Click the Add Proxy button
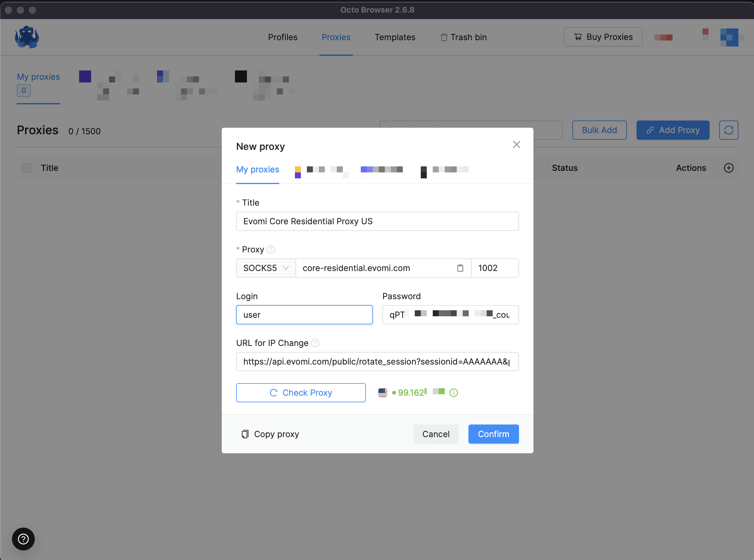The height and width of the screenshot is (560, 754). pyautogui.click(x=673, y=130)
